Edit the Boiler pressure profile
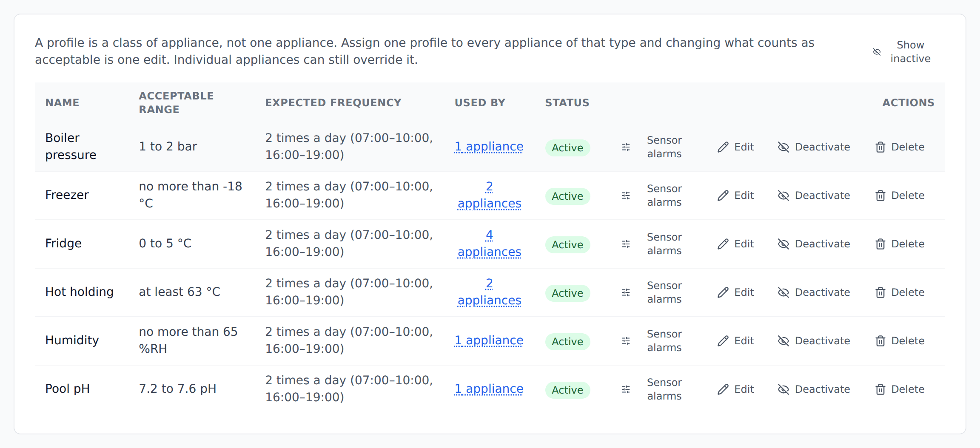The image size is (980, 448). point(736,147)
